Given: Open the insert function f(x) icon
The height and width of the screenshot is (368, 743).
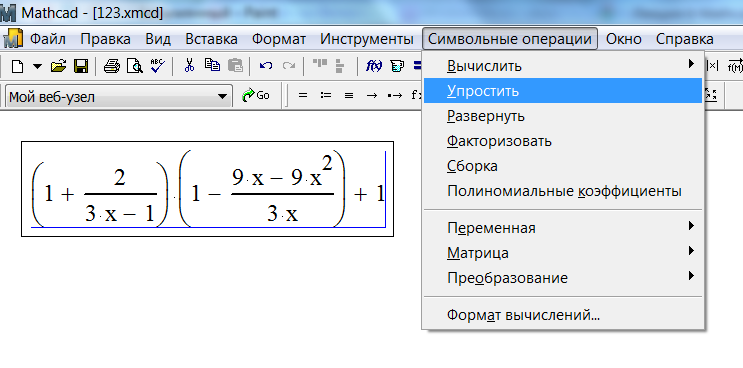Looking at the screenshot, I should [x=374, y=66].
